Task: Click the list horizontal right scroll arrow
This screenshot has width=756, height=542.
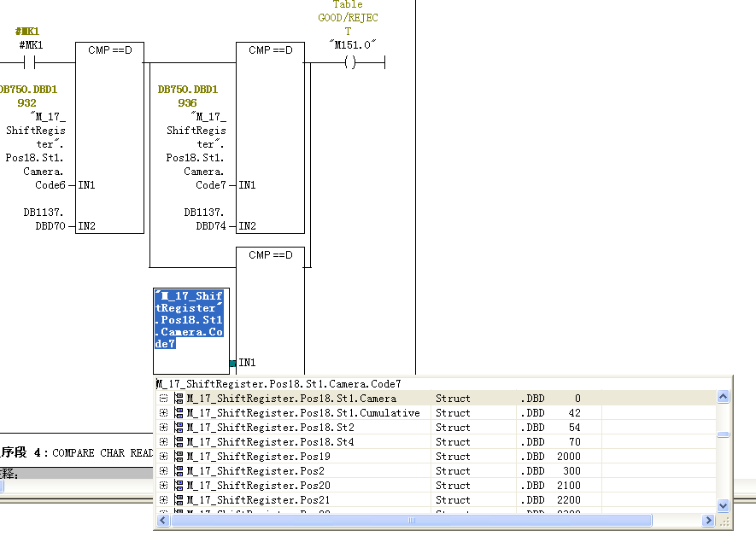Action: [708, 521]
